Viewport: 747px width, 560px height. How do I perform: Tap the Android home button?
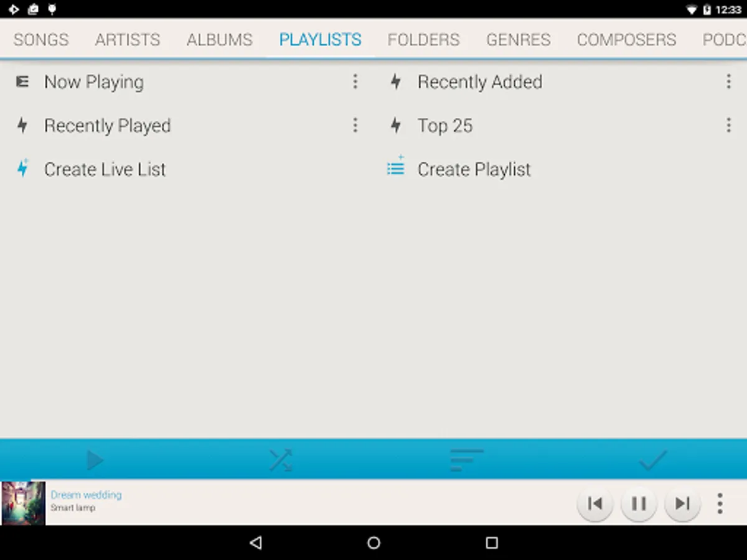point(374,543)
